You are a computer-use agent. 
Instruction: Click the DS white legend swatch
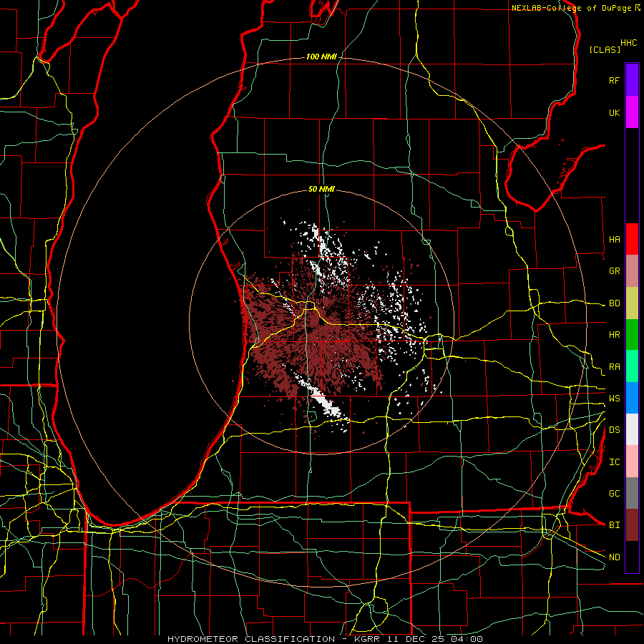coord(632,429)
